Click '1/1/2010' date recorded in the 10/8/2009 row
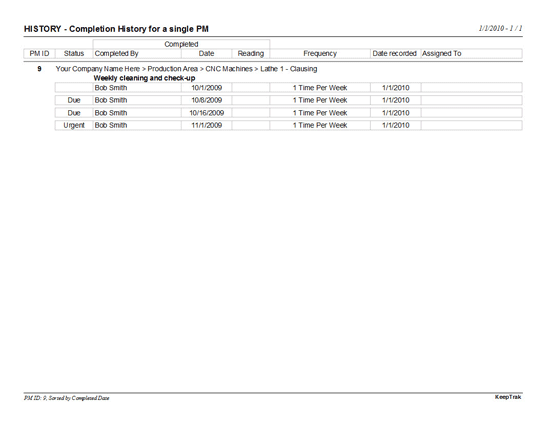Screen dimensions: 550x424 396,100
